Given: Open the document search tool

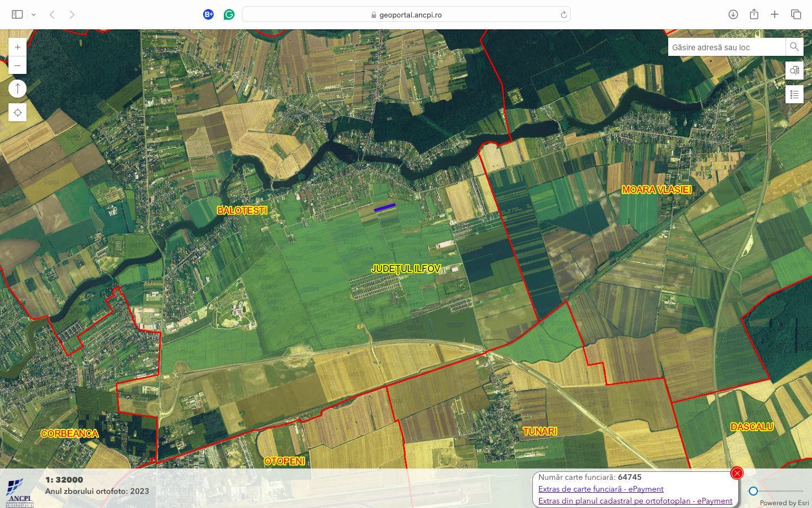Looking at the screenshot, I should click(x=794, y=71).
